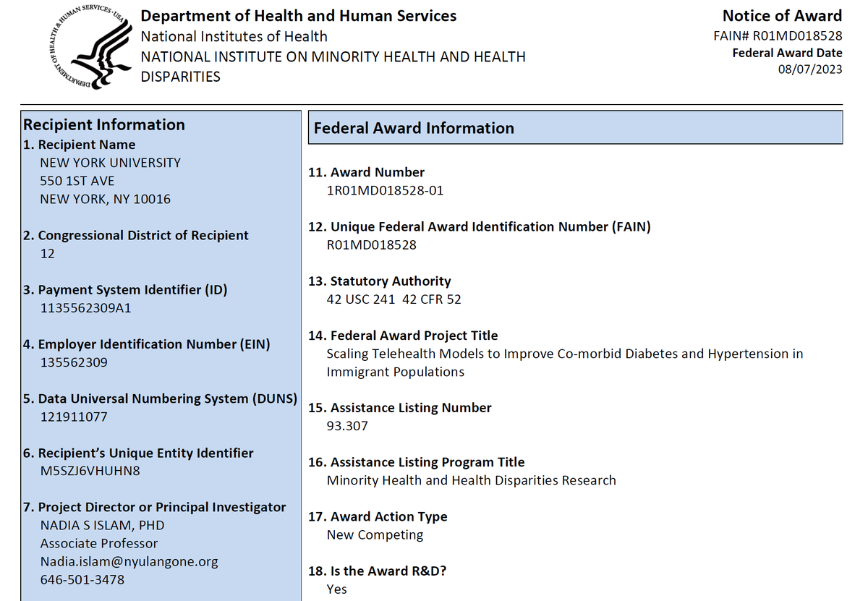Select entity identifier 'M5SZJ6VHUHN8'
Image resolution: width=868 pixels, height=601 pixels.
tap(90, 472)
